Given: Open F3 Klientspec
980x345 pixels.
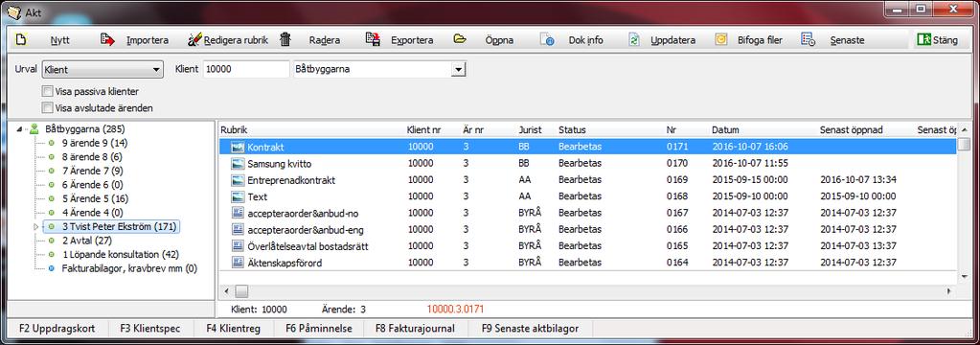Looking at the screenshot, I should pos(151,328).
